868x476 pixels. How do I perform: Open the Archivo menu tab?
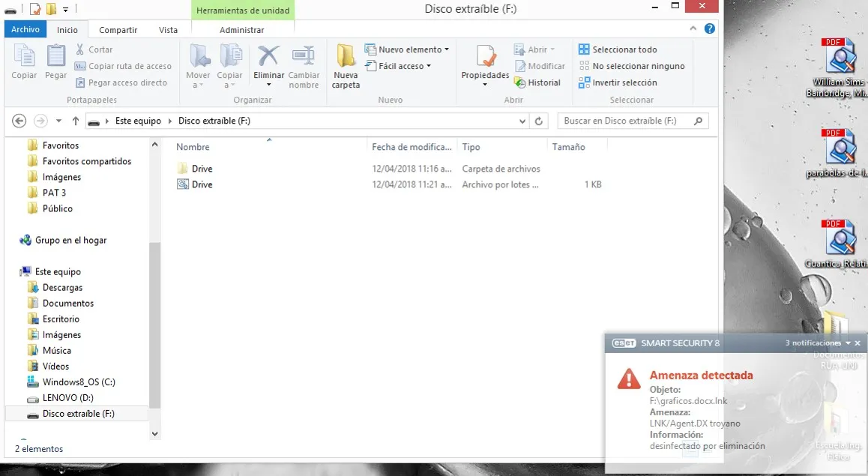tap(25, 29)
